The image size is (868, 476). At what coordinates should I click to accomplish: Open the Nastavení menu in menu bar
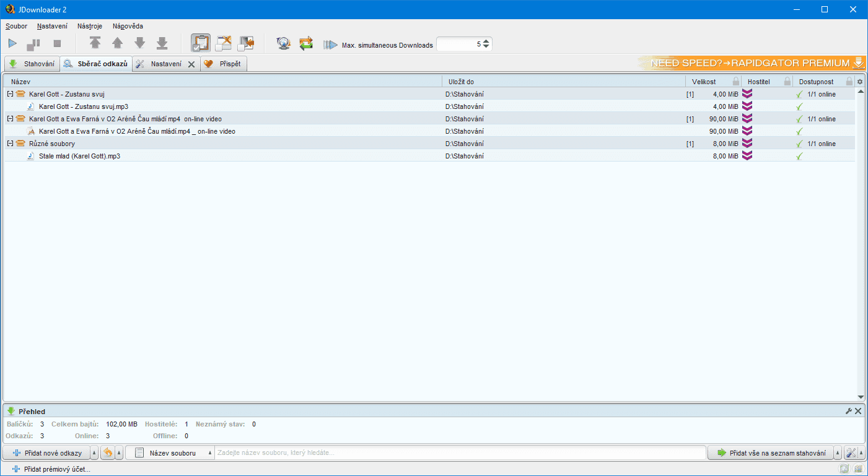[x=52, y=26]
